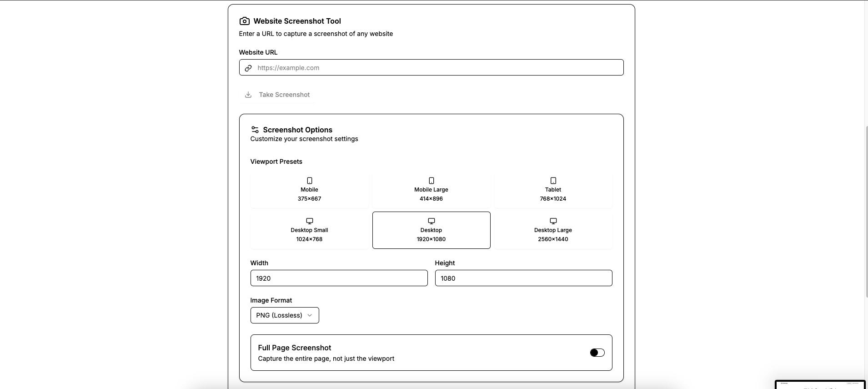Open the thumbnail preview in bottom corner
This screenshot has height=389, width=868.
tap(820, 385)
